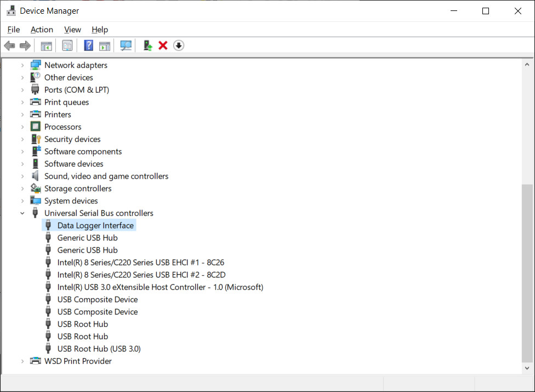Click the scrollbar down arrow
The image size is (535, 392).
pos(527,368)
